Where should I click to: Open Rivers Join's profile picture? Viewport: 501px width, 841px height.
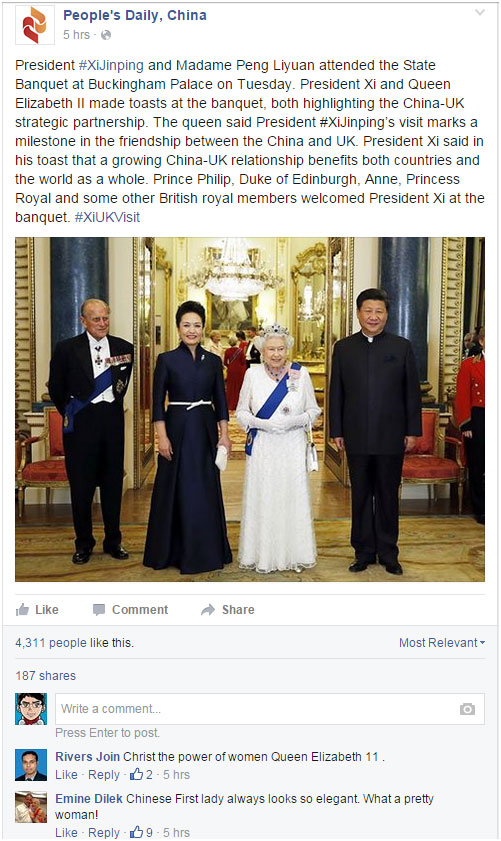pyautogui.click(x=31, y=765)
